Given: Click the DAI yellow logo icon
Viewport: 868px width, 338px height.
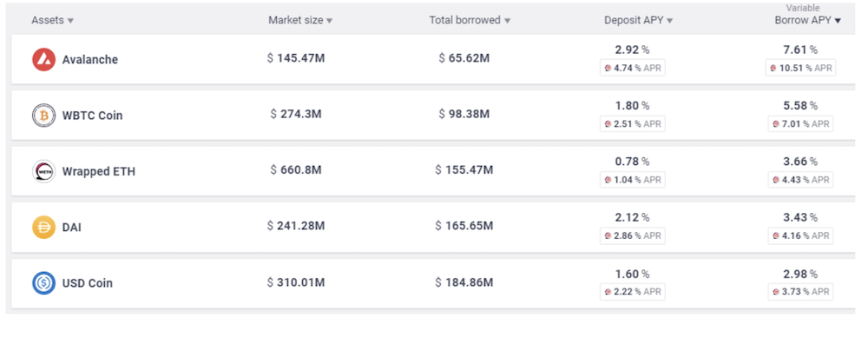Looking at the screenshot, I should click(x=43, y=227).
